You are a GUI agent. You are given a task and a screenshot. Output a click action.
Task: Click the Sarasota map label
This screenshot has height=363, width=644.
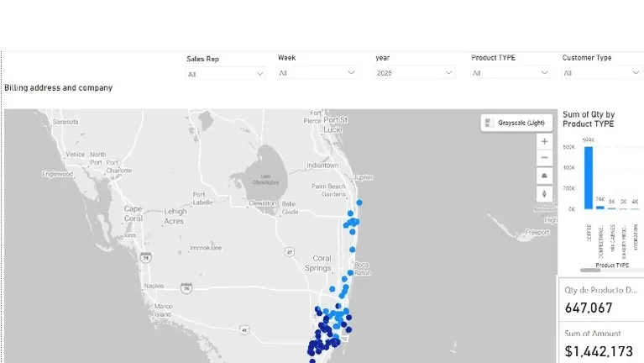point(65,122)
